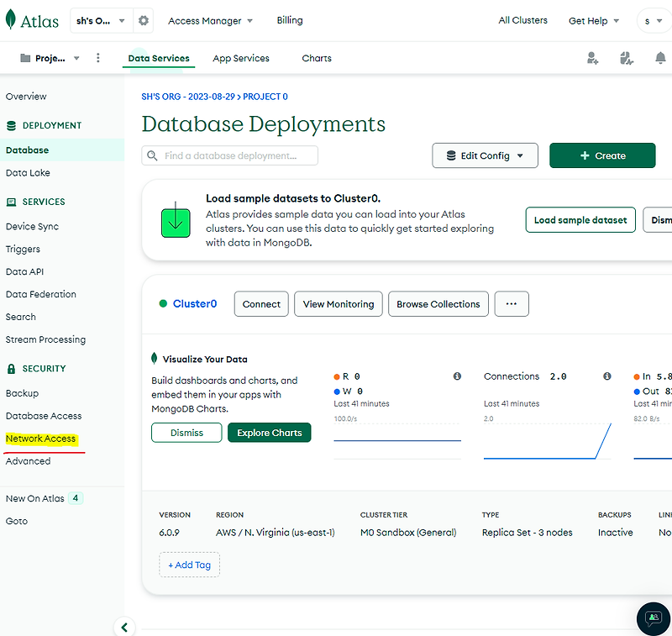
Task: Open Goto in the sidebar
Action: pyautogui.click(x=16, y=521)
